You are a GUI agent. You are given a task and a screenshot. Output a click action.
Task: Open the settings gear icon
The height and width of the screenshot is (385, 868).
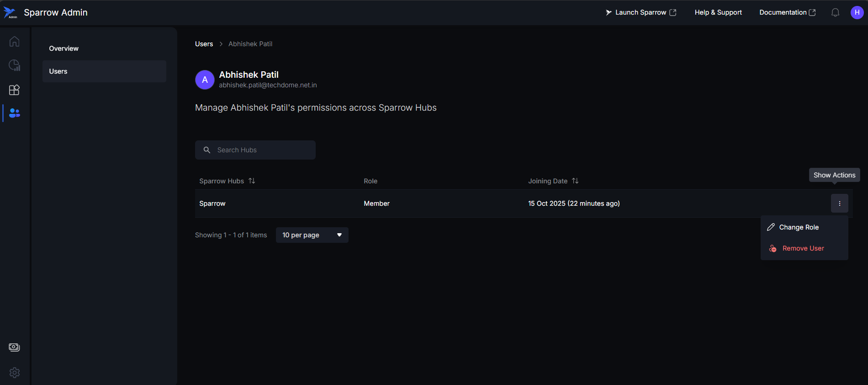pyautogui.click(x=14, y=373)
